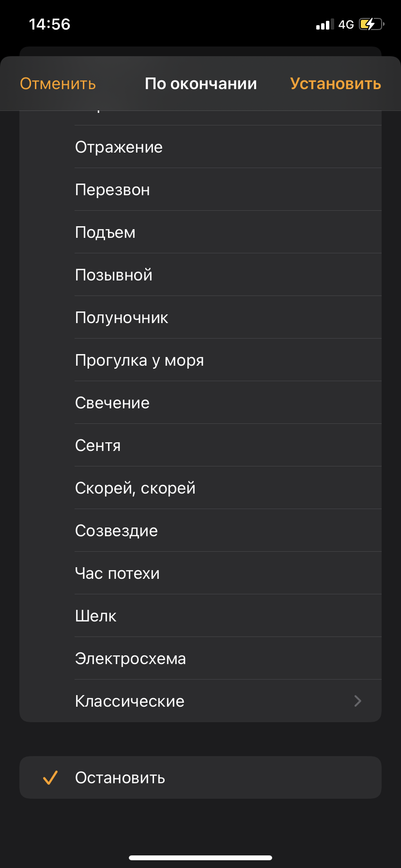Screen dimensions: 401x868
Task: Tap the orange checkmark next to Остановить
Action: [50, 777]
